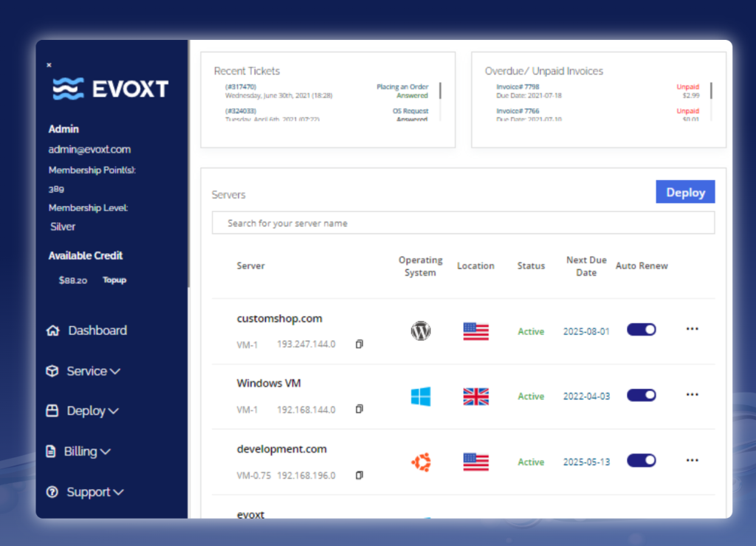Open Invoice# 7798

[518, 87]
